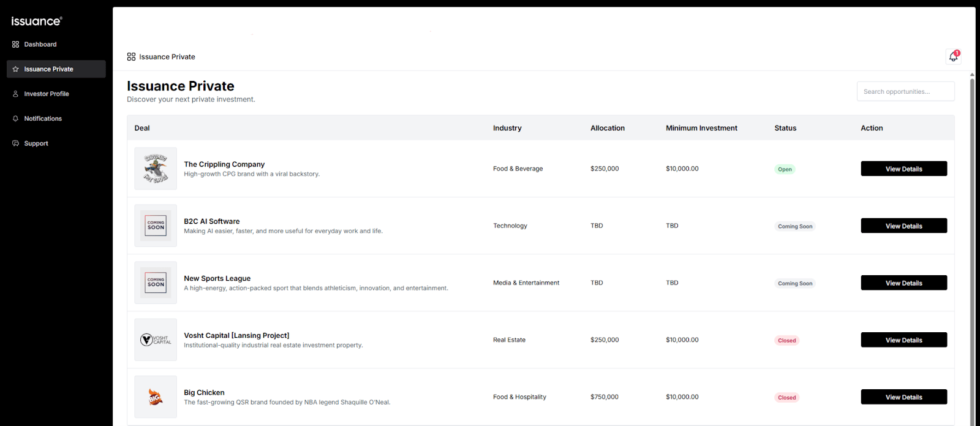Image resolution: width=980 pixels, height=426 pixels.
Task: Click the Allocation column header
Action: click(608, 128)
